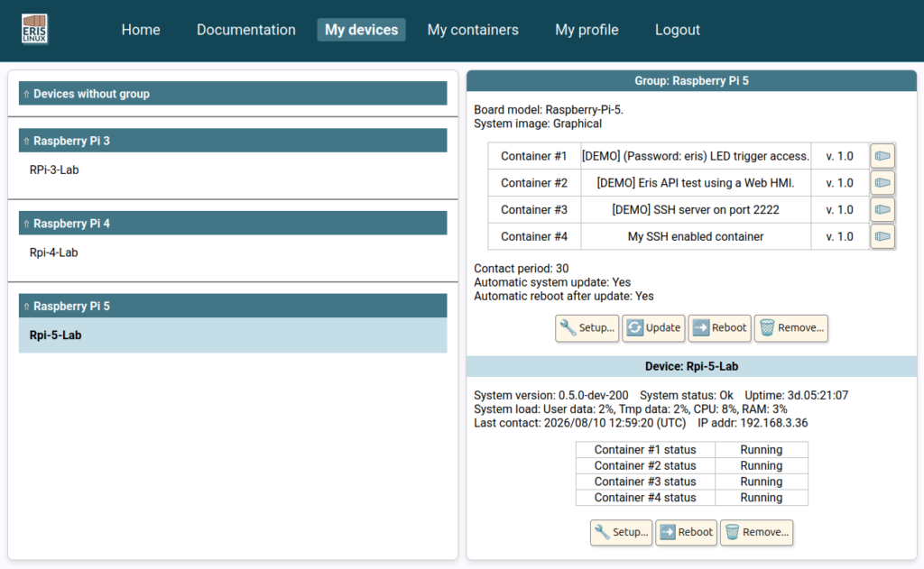Select tag icon on Container #3 row
924x569 pixels.
click(x=882, y=210)
